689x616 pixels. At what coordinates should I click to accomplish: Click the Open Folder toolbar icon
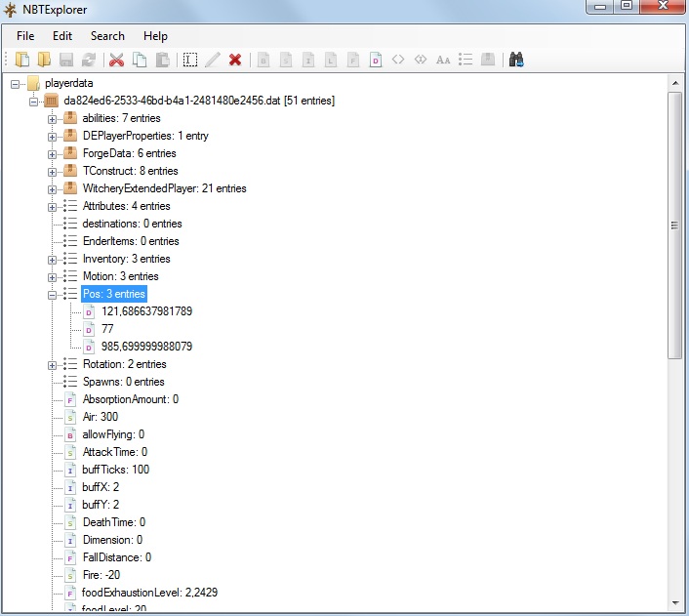click(x=44, y=60)
